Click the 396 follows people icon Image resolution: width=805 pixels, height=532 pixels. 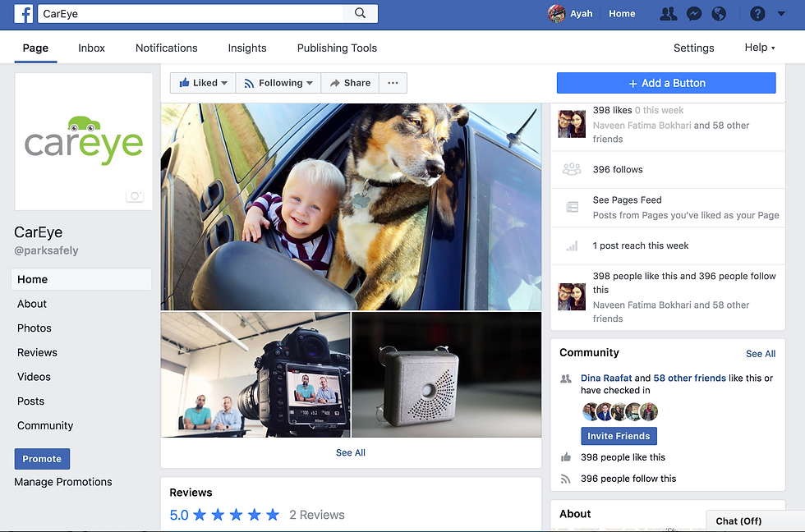[x=572, y=169]
